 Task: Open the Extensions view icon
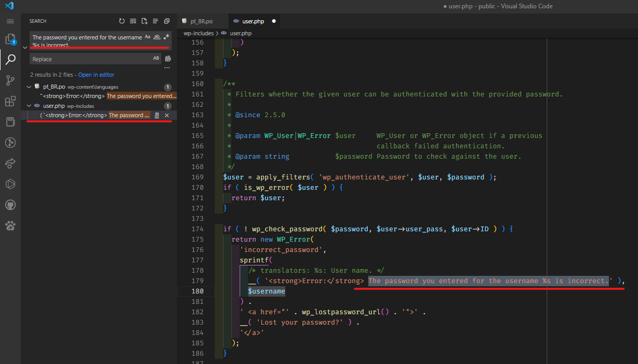tap(10, 101)
